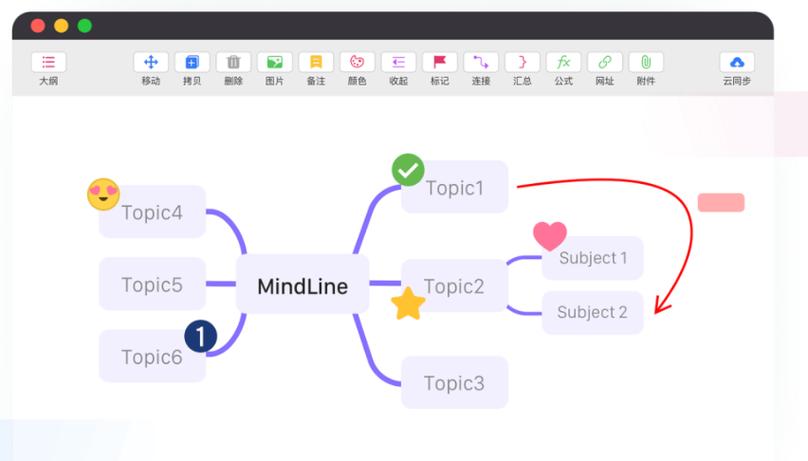Select the Topic1 node

[454, 187]
